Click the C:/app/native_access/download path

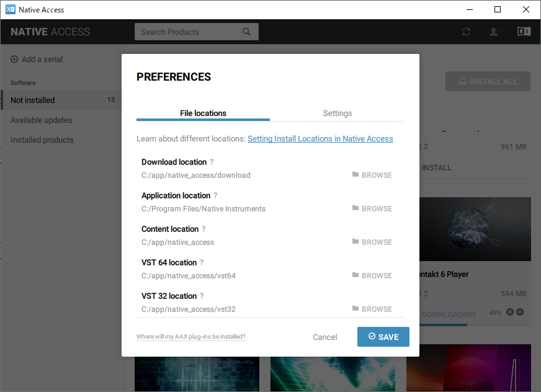[x=196, y=176]
